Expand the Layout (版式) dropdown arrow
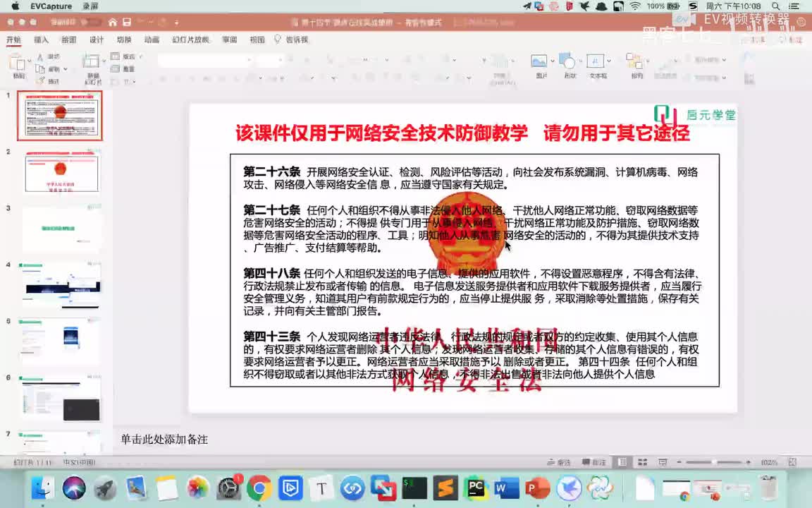The image size is (812, 508). [x=140, y=56]
